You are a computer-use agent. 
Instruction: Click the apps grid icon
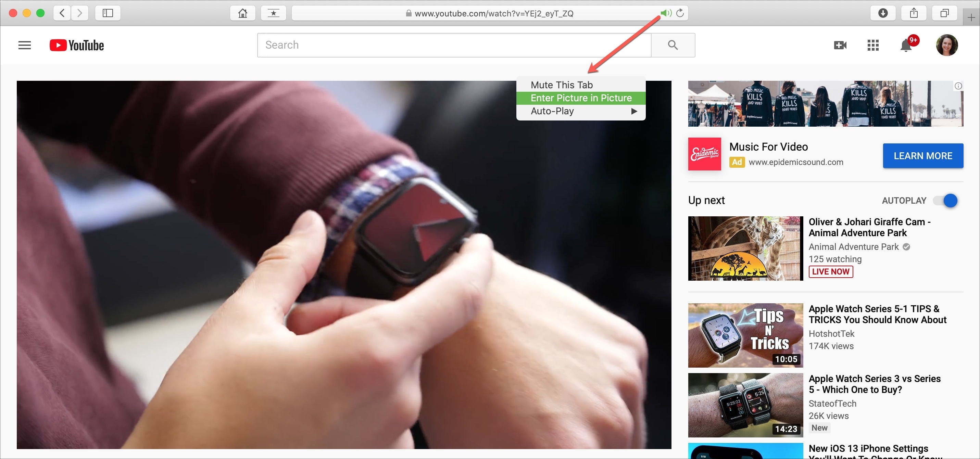click(873, 45)
